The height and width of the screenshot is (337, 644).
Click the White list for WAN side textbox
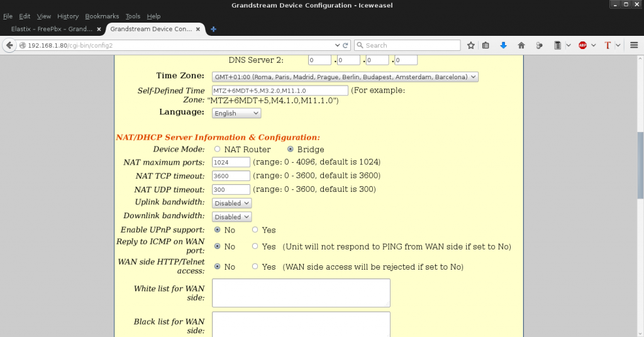(301, 293)
